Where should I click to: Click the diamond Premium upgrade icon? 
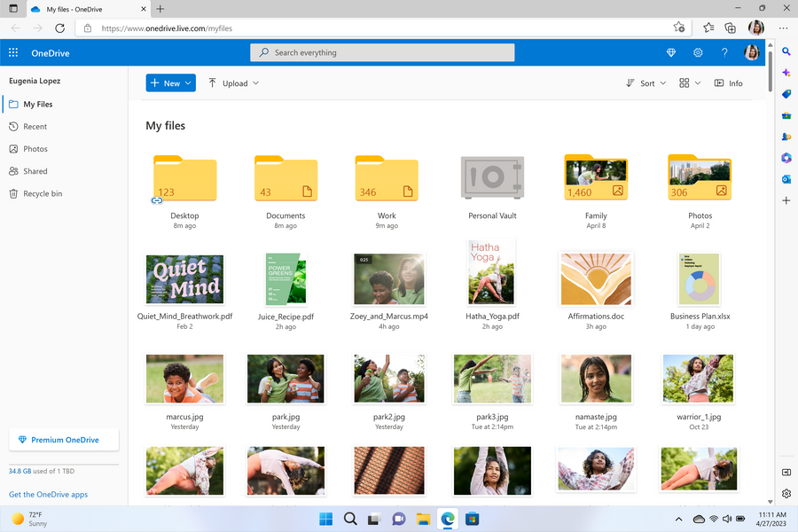point(671,52)
